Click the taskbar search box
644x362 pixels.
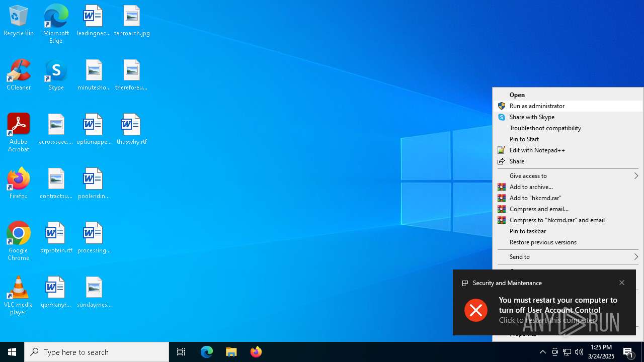97,352
